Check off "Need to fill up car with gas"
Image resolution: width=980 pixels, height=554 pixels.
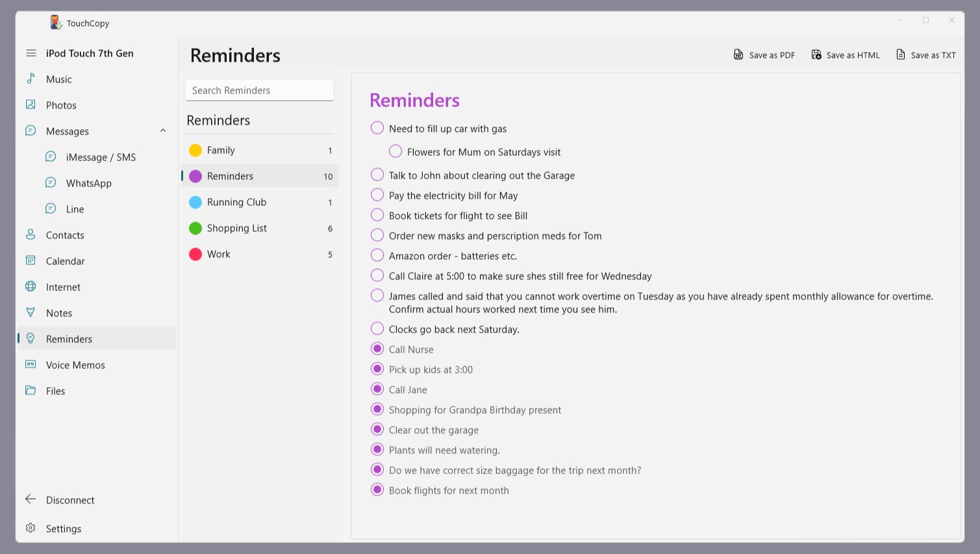(377, 128)
